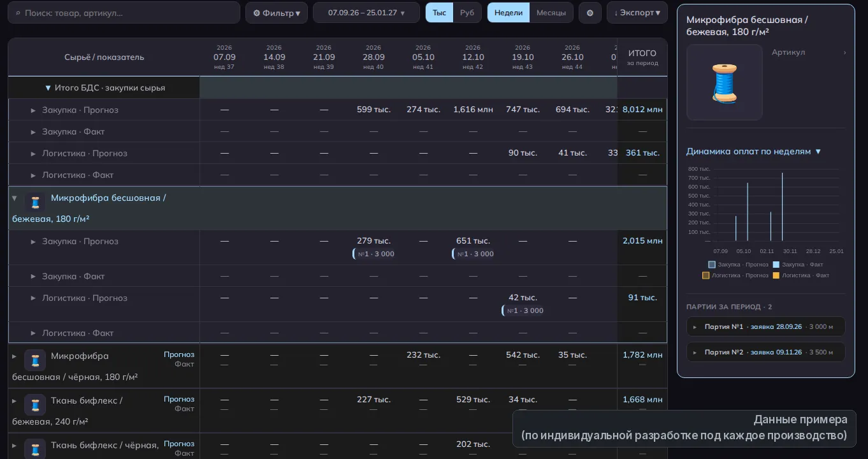This screenshot has width=868, height=459.
Task: Collapse Микрофибра бесшовная / бежевая row
Action: [x=15, y=198]
